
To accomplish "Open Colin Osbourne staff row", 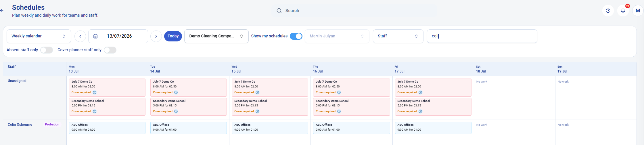I will coord(20,125).
